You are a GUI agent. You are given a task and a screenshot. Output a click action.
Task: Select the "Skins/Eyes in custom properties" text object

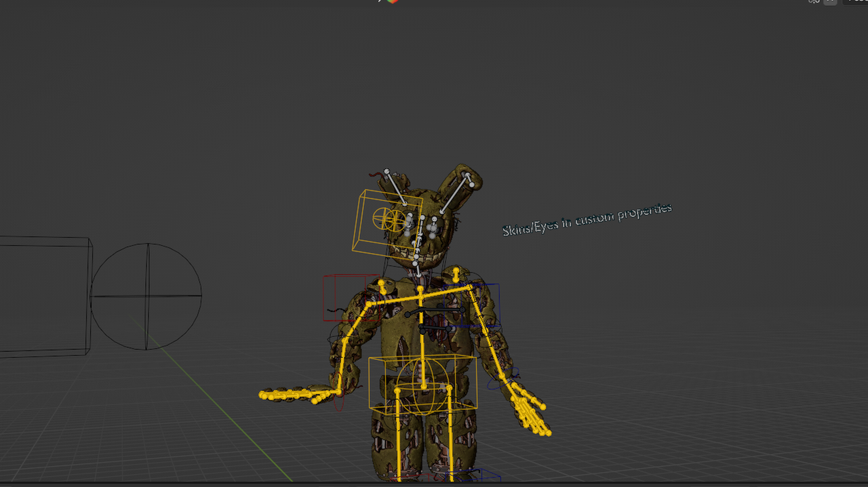(x=587, y=219)
